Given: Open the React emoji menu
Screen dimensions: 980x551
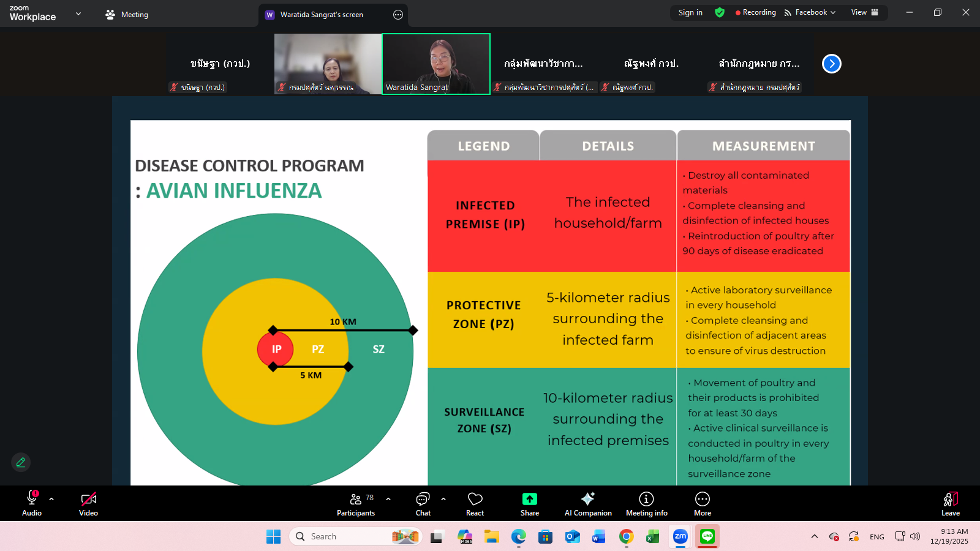Looking at the screenshot, I should (x=475, y=504).
